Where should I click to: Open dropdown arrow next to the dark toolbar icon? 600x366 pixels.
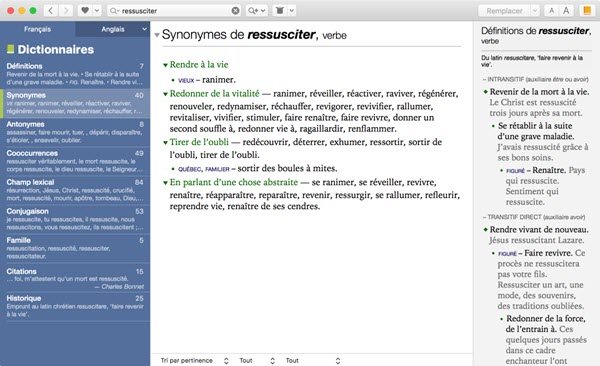point(292,11)
